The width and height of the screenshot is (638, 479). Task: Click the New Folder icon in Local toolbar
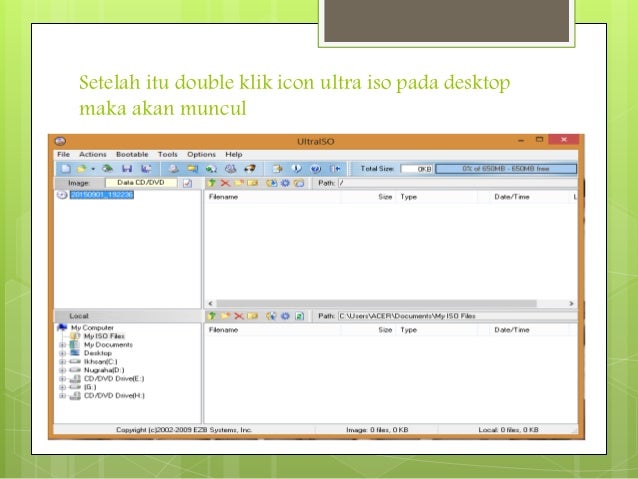pyautogui.click(x=225, y=316)
